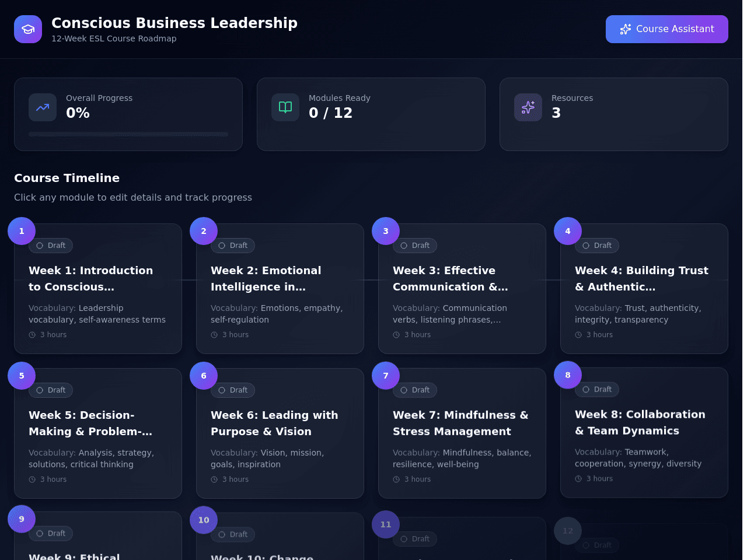Screen dimensions: 747x560
Task: Click the clock icon on Week 8
Action: pyautogui.click(x=578, y=479)
